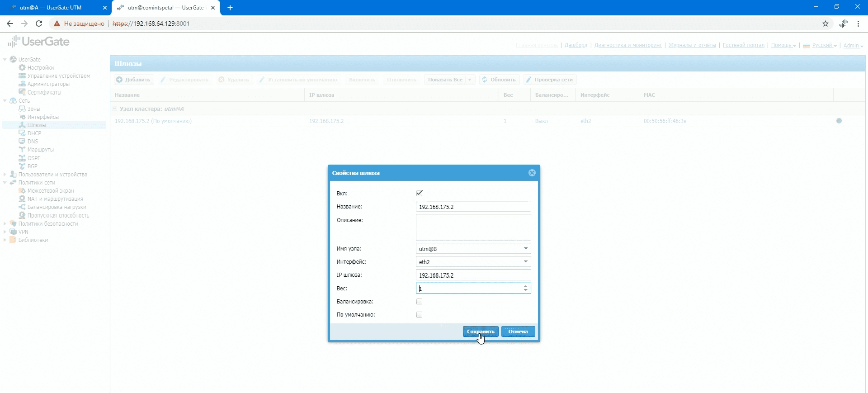868x393 pixels.
Task: Open the Русский language dropdown
Action: (820, 45)
